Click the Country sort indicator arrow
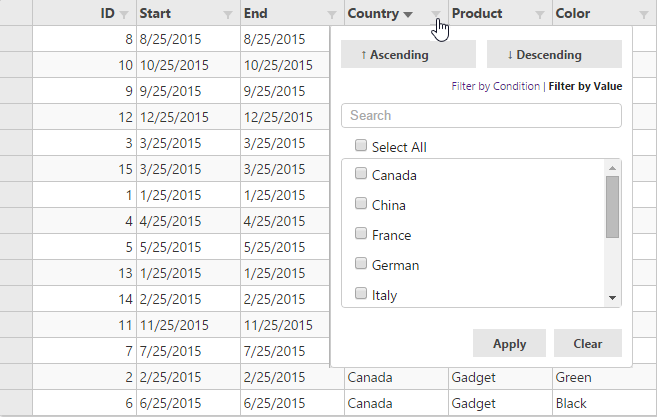 (408, 15)
